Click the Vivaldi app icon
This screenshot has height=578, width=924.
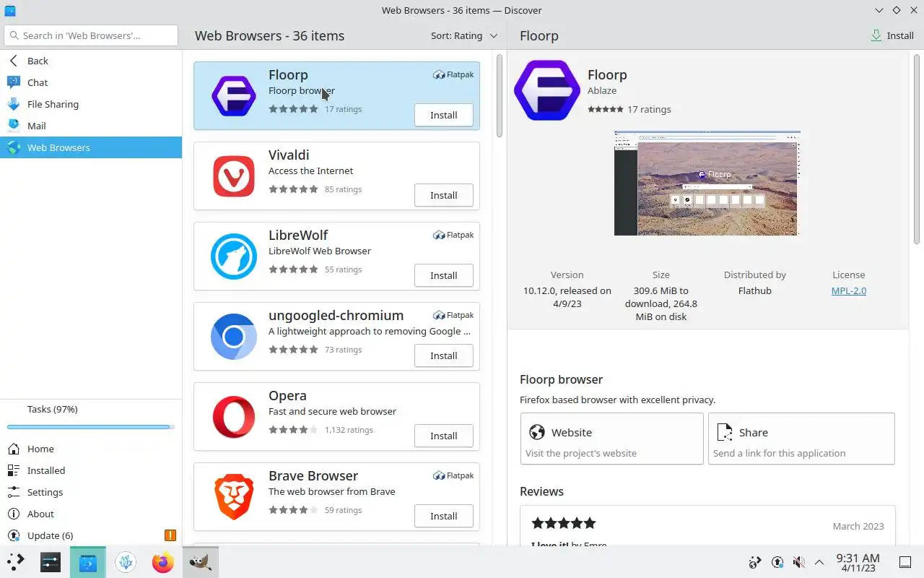tap(233, 176)
